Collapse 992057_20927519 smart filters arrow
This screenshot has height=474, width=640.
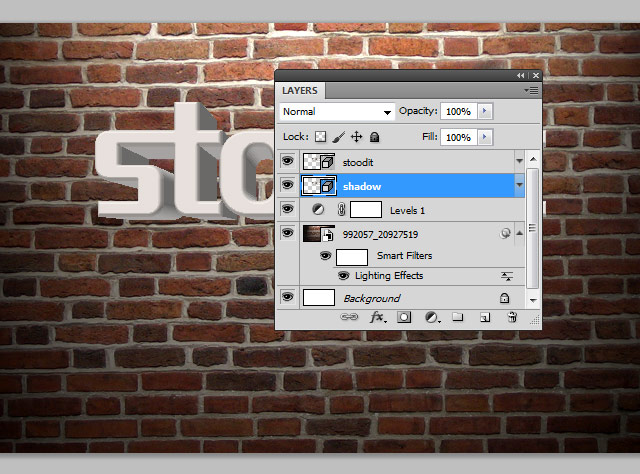[x=519, y=233]
